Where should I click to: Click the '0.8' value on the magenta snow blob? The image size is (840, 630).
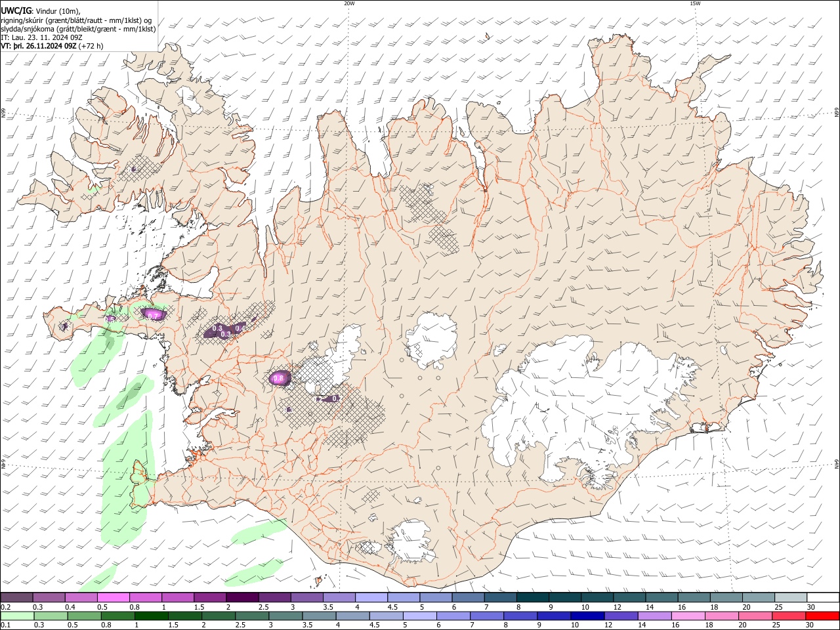coord(278,379)
